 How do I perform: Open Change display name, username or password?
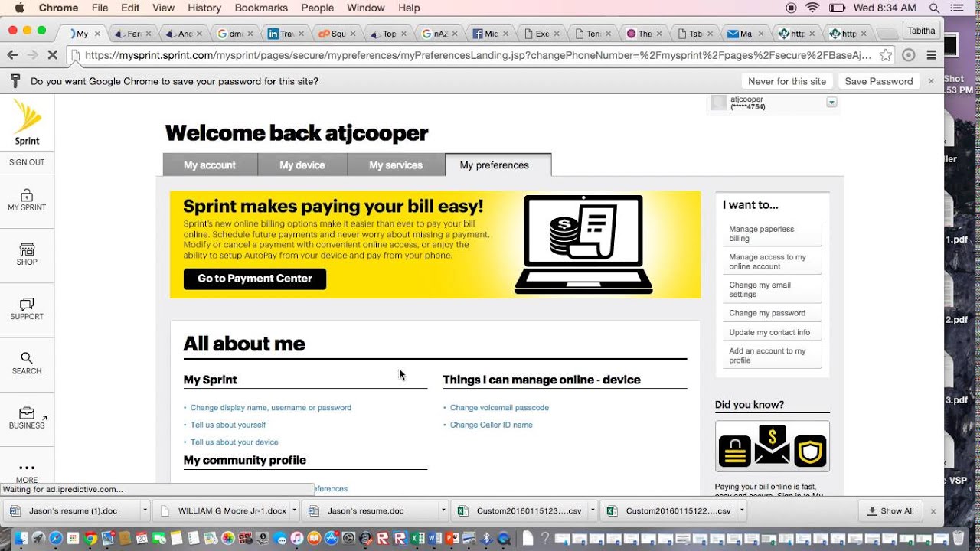click(x=271, y=408)
